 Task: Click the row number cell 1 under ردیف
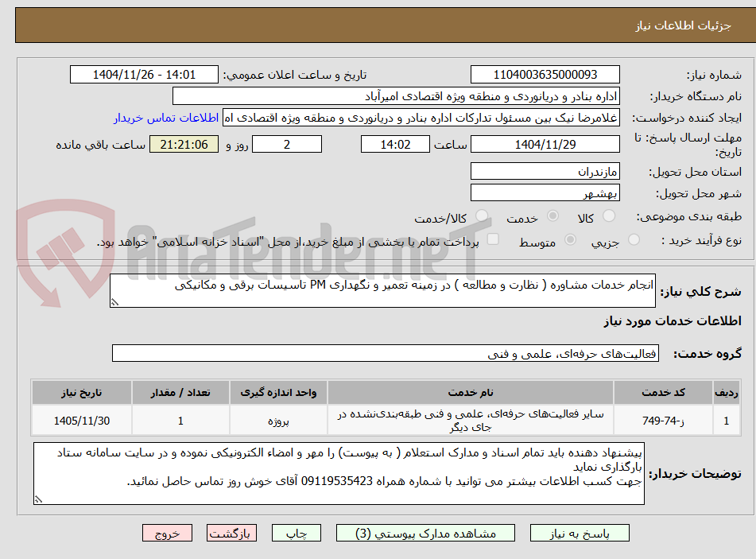click(726, 421)
